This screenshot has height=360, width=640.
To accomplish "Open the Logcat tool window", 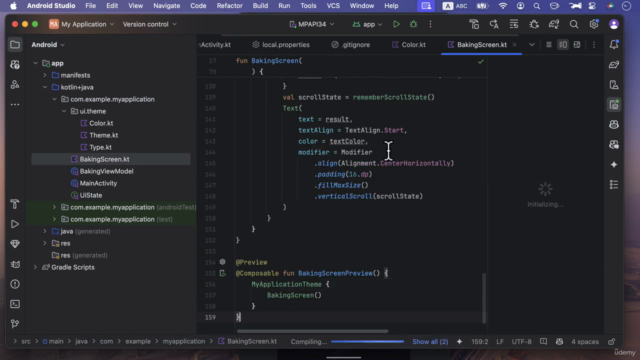I will point(15,264).
